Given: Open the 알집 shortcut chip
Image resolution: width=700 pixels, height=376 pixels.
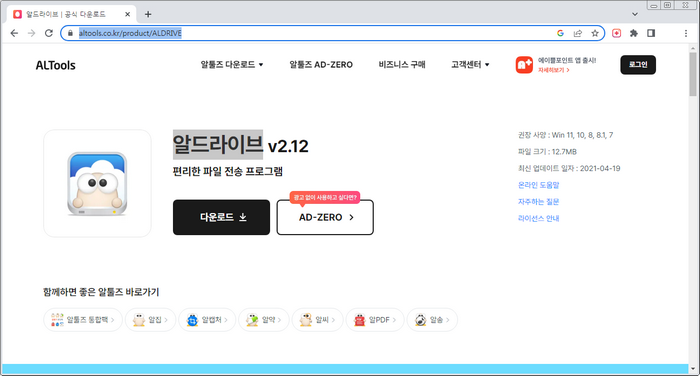Looking at the screenshot, I should click(x=150, y=320).
